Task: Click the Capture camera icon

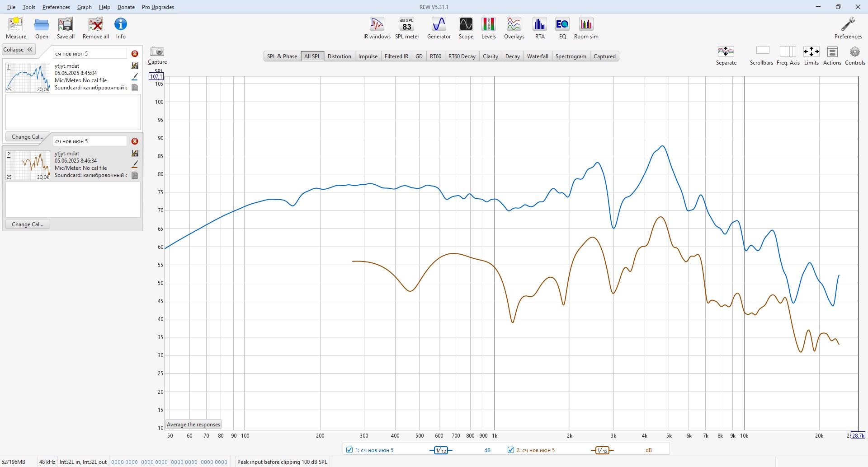Action: coord(157,51)
